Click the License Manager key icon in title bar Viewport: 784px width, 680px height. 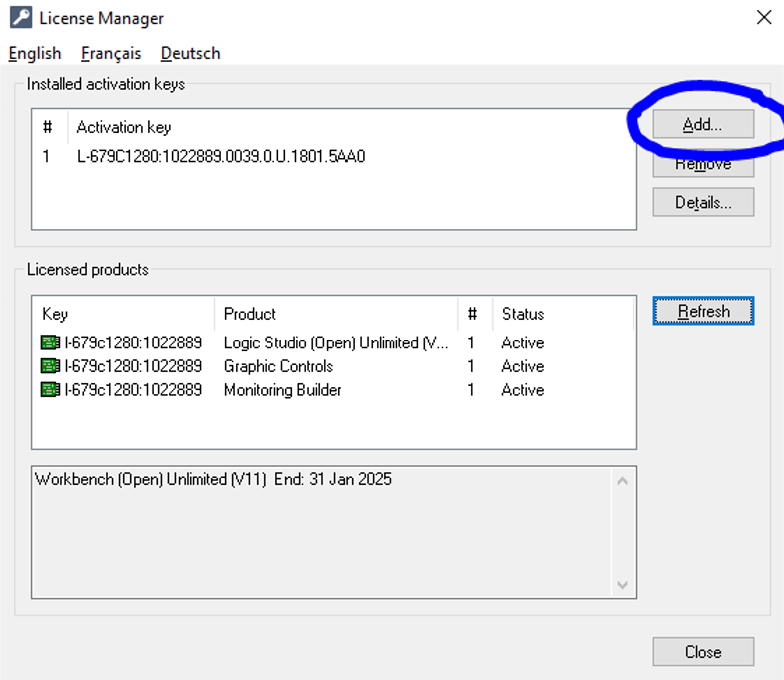pos(21,18)
